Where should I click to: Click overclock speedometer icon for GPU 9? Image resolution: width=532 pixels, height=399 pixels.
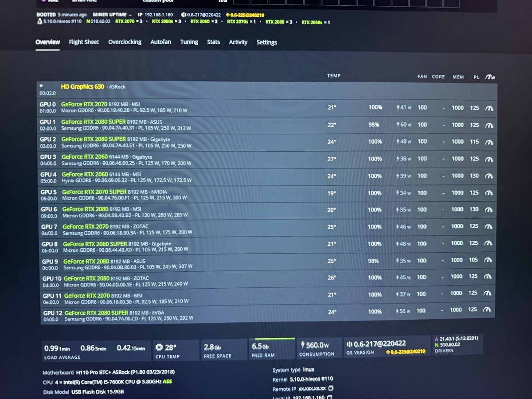[x=488, y=260]
